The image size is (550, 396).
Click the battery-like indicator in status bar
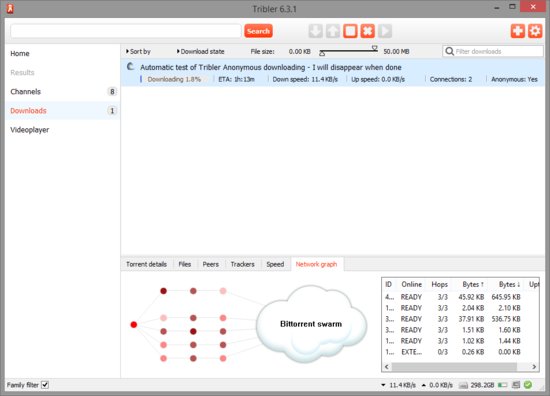(x=503, y=385)
